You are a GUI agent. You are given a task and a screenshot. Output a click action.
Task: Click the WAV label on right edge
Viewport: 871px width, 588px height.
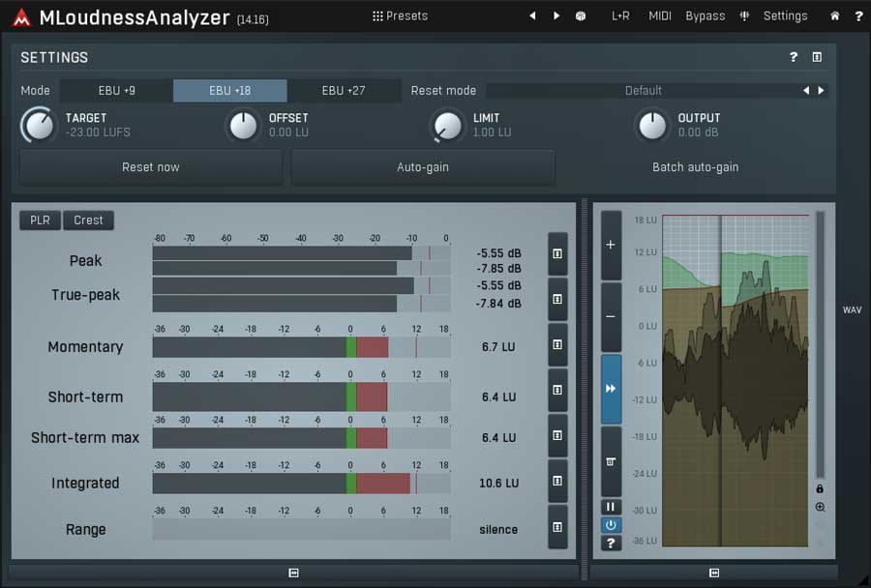click(852, 309)
